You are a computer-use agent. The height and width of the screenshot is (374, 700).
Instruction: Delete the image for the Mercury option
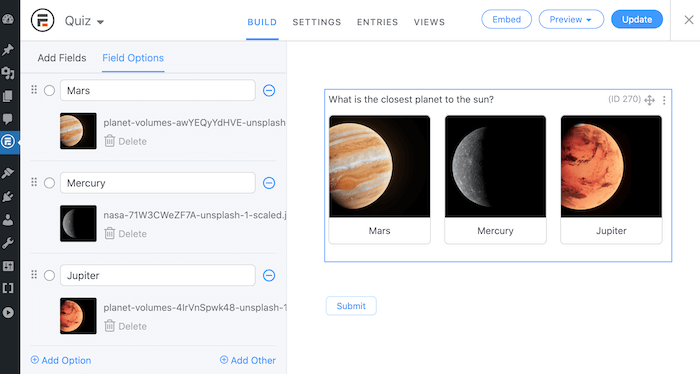125,233
